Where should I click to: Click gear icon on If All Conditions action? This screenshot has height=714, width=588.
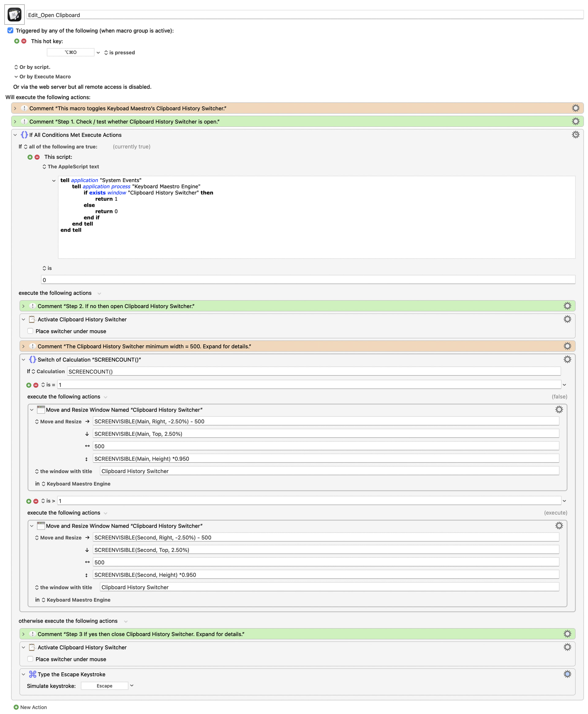575,135
